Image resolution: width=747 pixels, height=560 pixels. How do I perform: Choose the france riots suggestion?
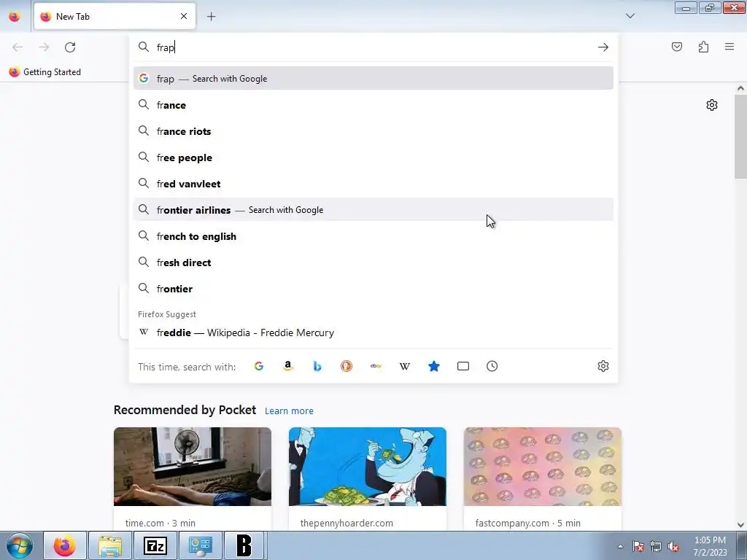coord(373,131)
